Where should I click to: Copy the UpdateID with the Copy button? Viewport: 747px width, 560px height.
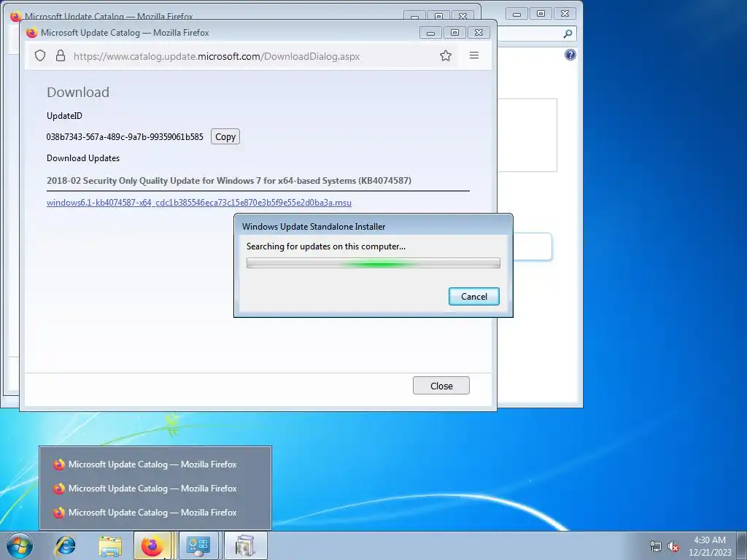tap(225, 136)
